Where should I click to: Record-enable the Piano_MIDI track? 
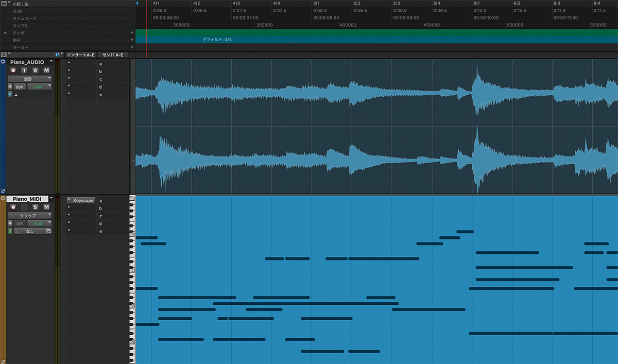[x=13, y=207]
